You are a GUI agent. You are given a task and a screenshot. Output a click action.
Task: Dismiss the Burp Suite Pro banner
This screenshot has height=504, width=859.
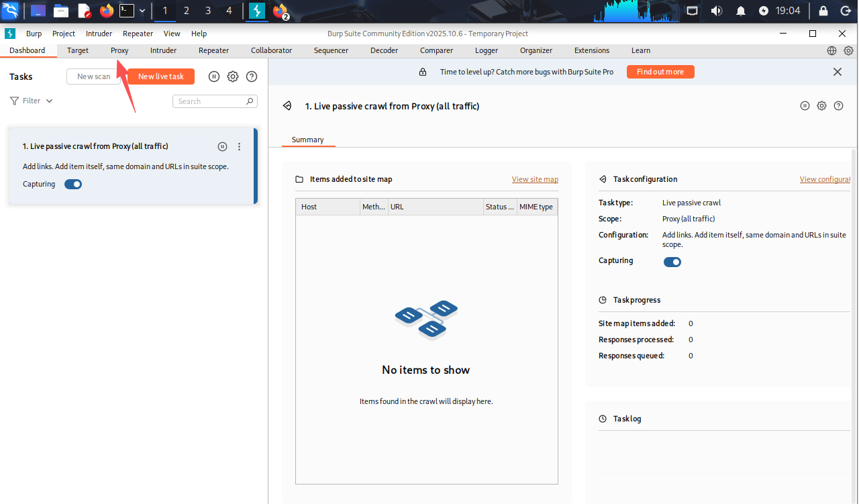[838, 72]
